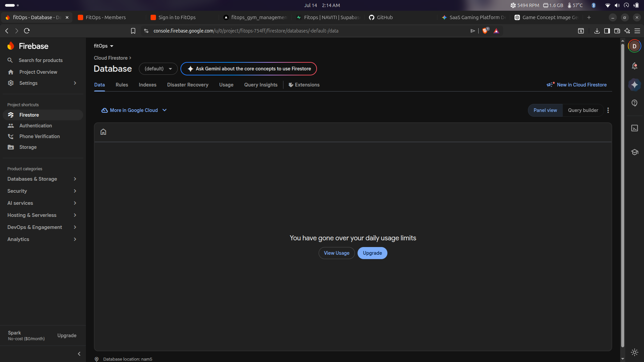Switch to Query builder view

583,110
